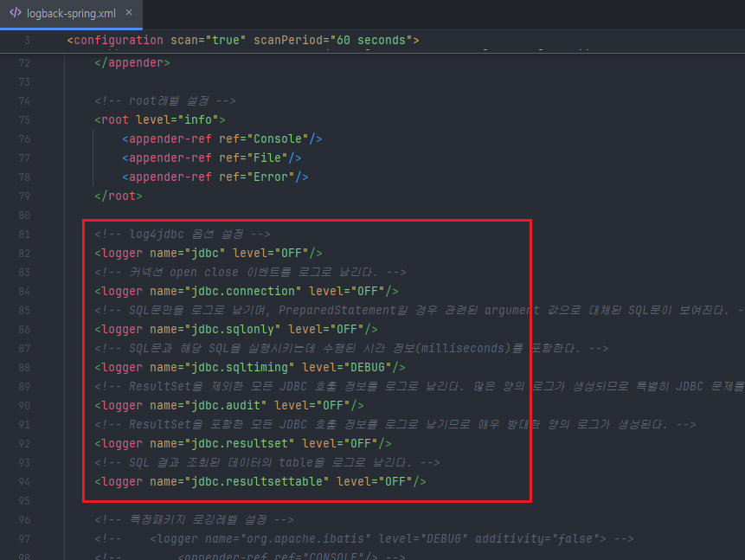
Task: Click the PreparedStatement comment on line 85
Action: pyautogui.click(x=420, y=310)
